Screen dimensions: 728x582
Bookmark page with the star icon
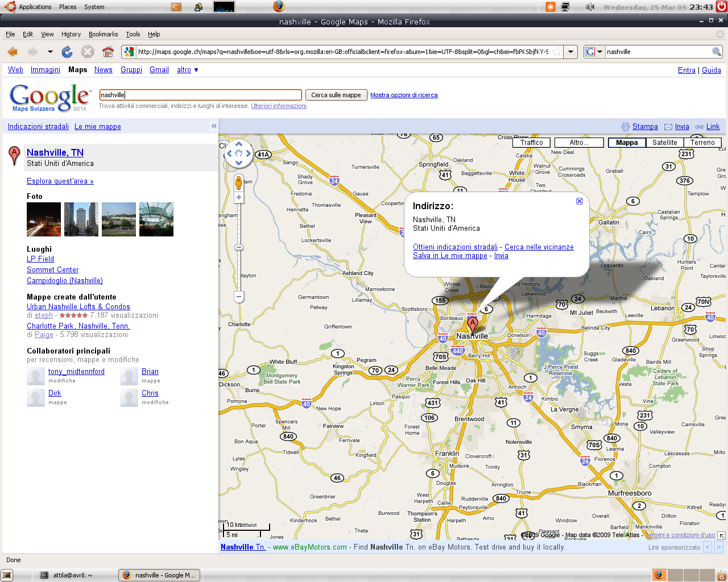point(557,52)
